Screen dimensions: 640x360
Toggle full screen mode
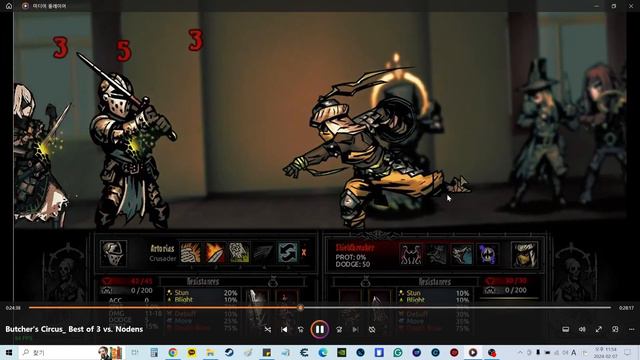pos(599,329)
